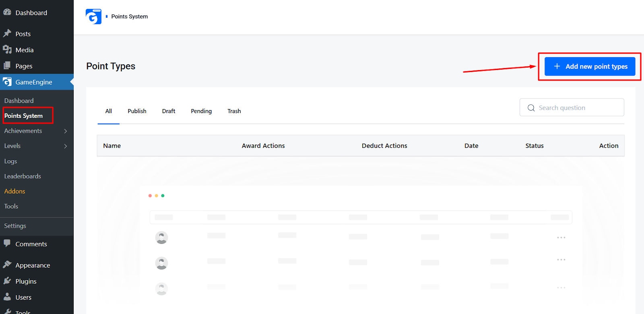Switch to the Trash tab
644x314 pixels.
point(234,111)
